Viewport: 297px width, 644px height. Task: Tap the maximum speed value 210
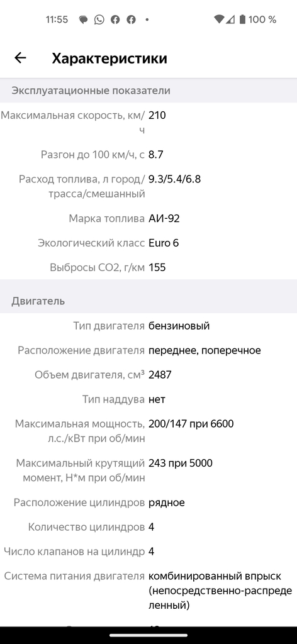click(x=157, y=116)
